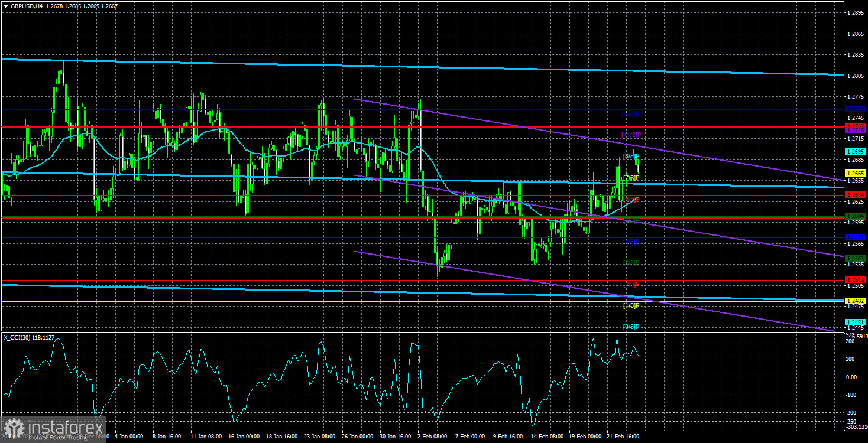The width and height of the screenshot is (868, 443).
Task: Click the dark green 1.2543 price tag
Action: pos(856,259)
